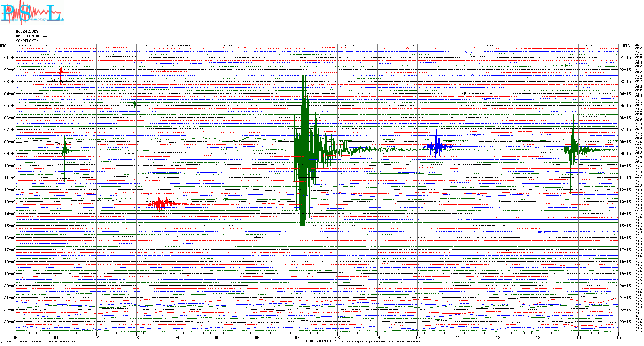Click the 04:15 time label on right
Screen dimensions: 644x346
tap(625, 94)
